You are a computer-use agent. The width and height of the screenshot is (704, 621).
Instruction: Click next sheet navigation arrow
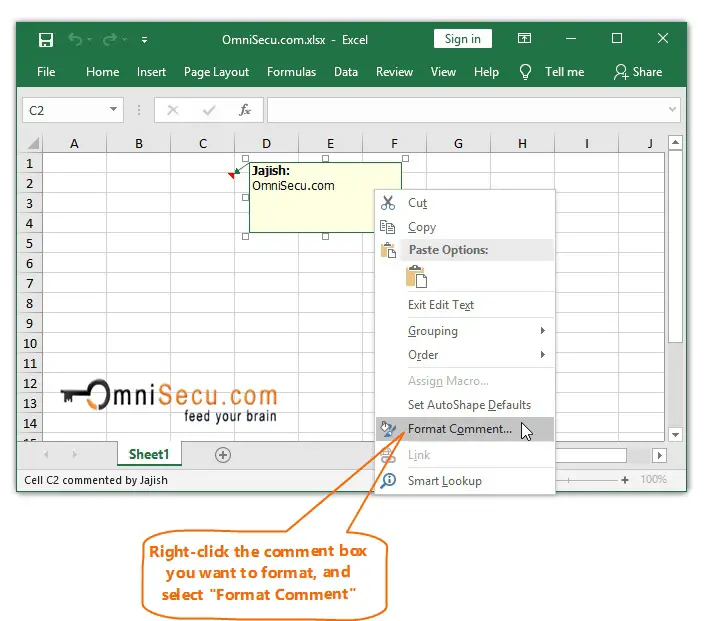[75, 455]
